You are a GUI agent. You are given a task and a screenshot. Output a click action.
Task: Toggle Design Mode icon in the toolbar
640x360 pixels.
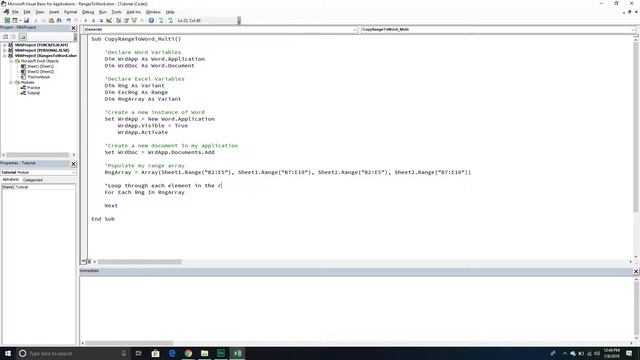(109, 20)
